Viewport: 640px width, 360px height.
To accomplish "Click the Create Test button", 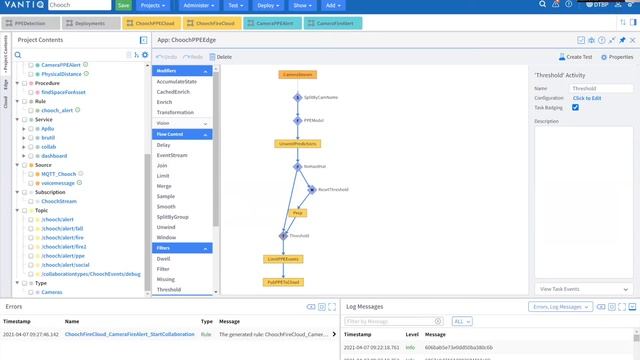I will pyautogui.click(x=575, y=57).
